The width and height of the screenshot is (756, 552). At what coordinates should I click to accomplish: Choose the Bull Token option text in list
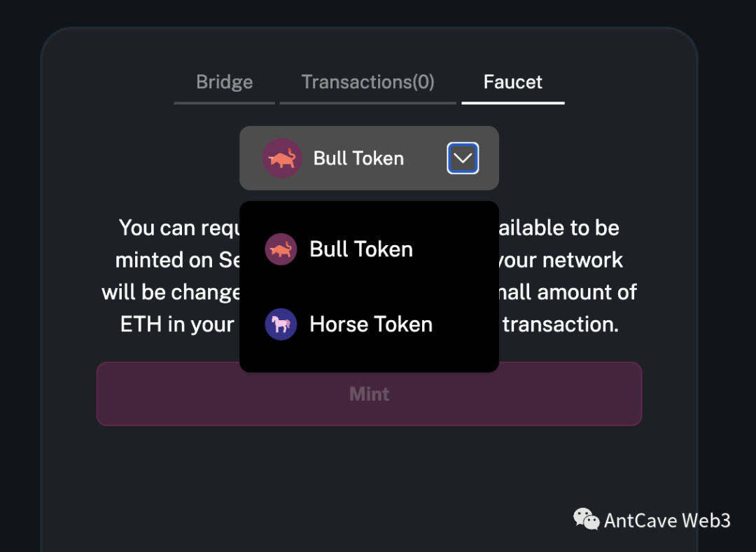coord(361,249)
